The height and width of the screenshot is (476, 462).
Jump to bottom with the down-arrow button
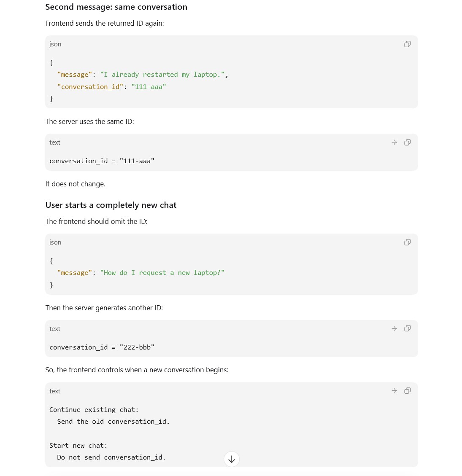232,459
